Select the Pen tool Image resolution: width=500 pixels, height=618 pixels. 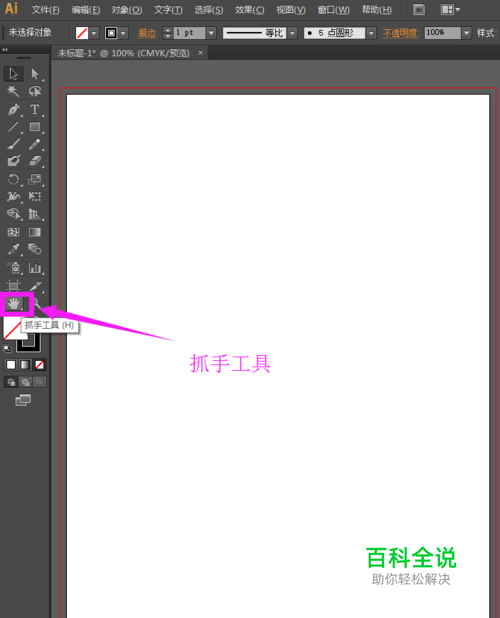pos(13,109)
